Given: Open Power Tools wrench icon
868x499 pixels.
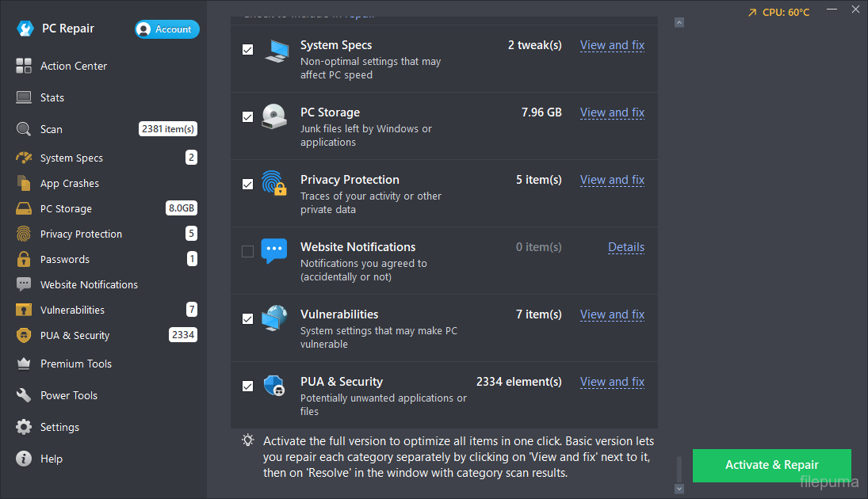Looking at the screenshot, I should pos(24,395).
